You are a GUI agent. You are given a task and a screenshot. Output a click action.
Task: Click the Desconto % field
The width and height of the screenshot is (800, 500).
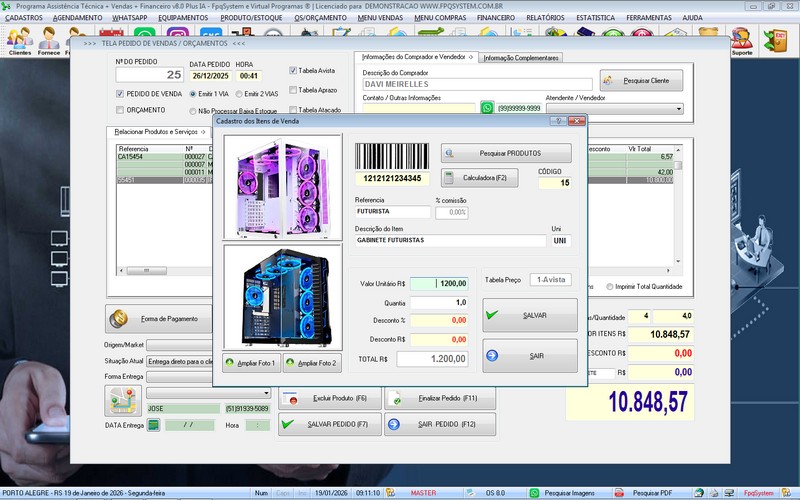click(x=439, y=320)
